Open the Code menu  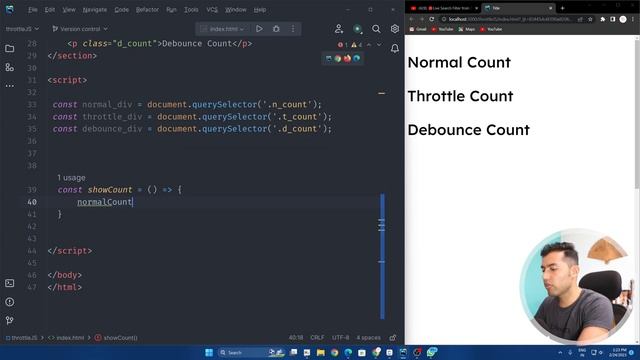pyautogui.click(x=121, y=9)
